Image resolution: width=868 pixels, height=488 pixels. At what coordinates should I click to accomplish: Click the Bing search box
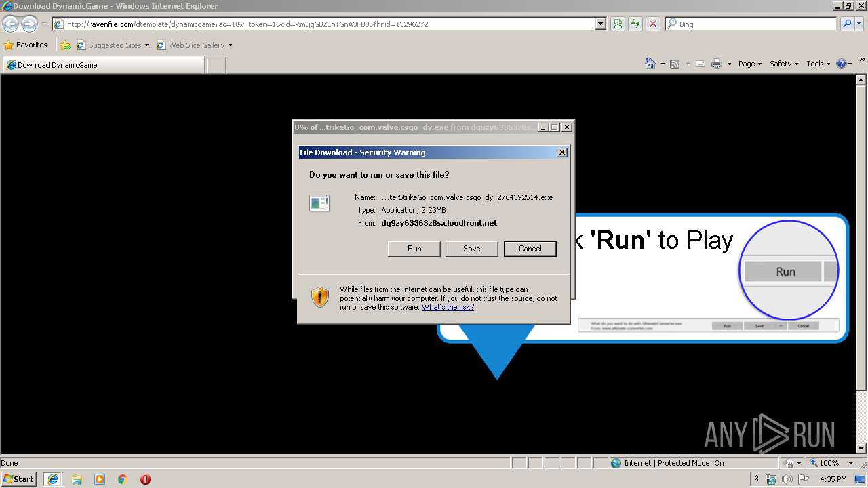point(751,24)
